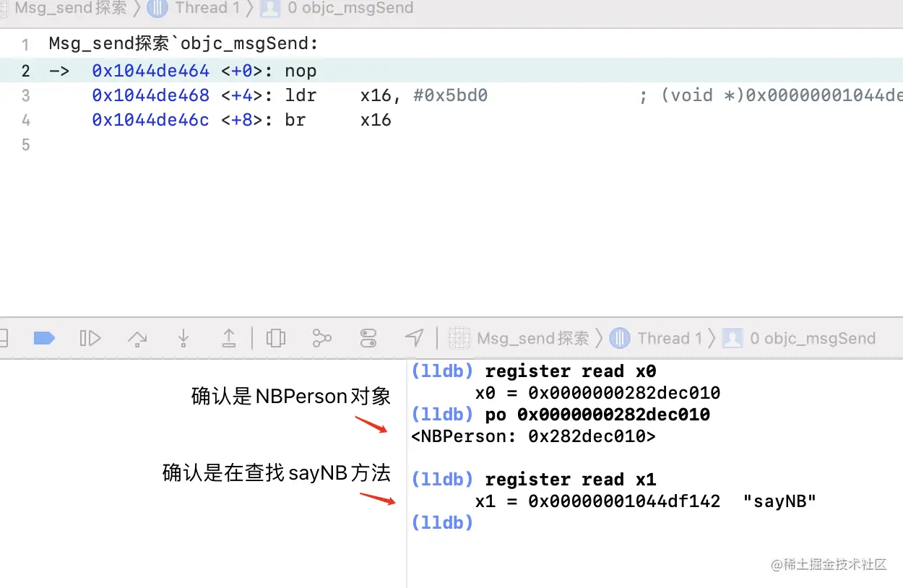Image resolution: width=903 pixels, height=588 pixels.
Task: Click the br x16 instruction on line 4
Action: click(338, 120)
